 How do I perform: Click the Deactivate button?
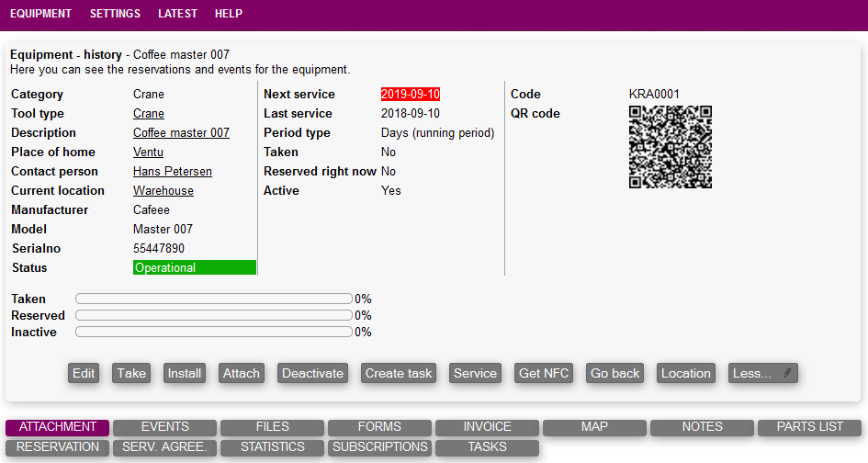coord(312,373)
